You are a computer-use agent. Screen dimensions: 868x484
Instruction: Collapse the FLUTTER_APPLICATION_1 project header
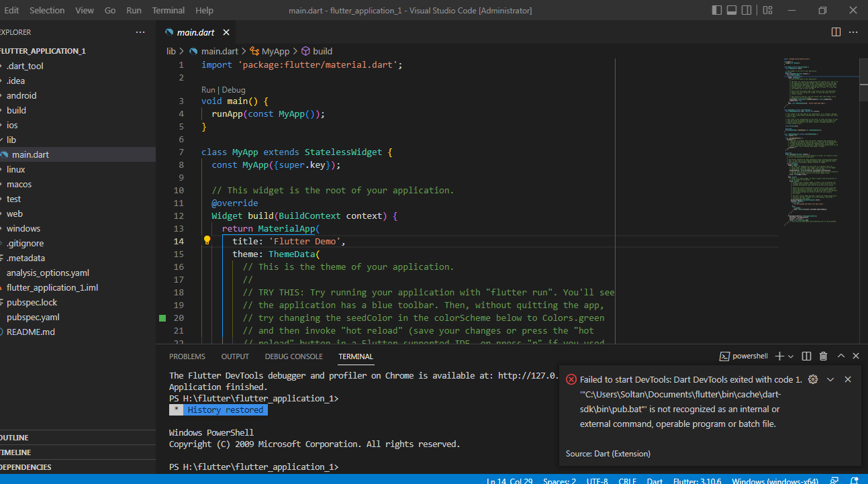[78, 51]
